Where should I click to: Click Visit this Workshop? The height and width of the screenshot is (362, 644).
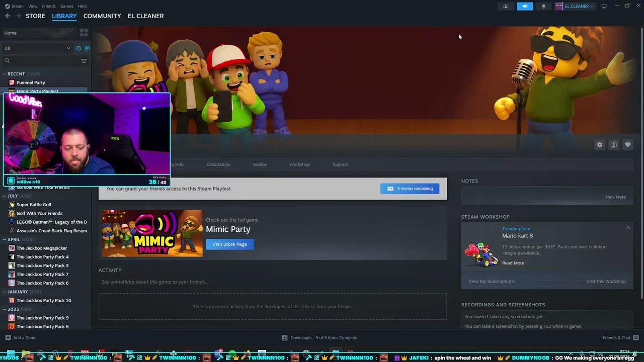click(606, 282)
